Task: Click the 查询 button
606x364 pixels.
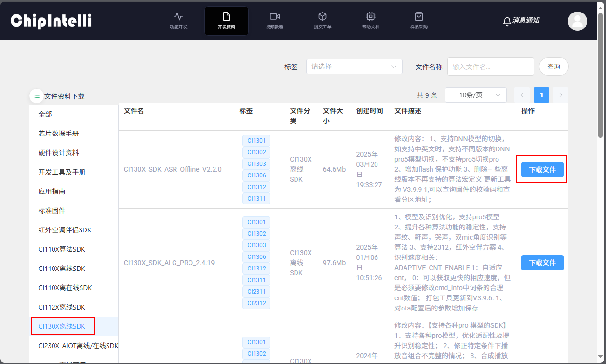Action: coord(554,67)
